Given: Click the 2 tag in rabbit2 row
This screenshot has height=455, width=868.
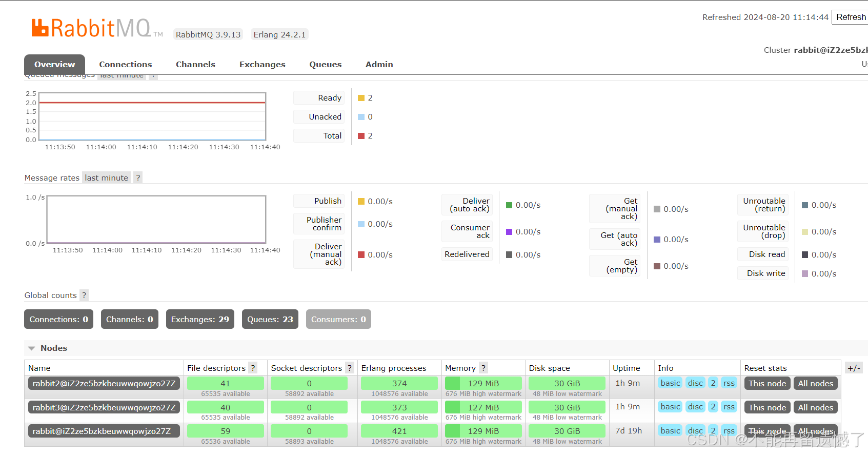Looking at the screenshot, I should pyautogui.click(x=713, y=383).
